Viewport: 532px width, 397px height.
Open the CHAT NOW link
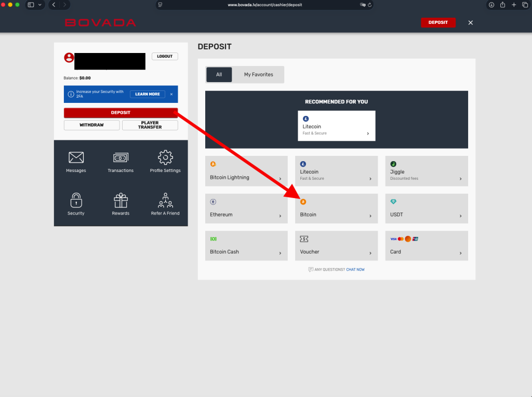[x=355, y=269]
